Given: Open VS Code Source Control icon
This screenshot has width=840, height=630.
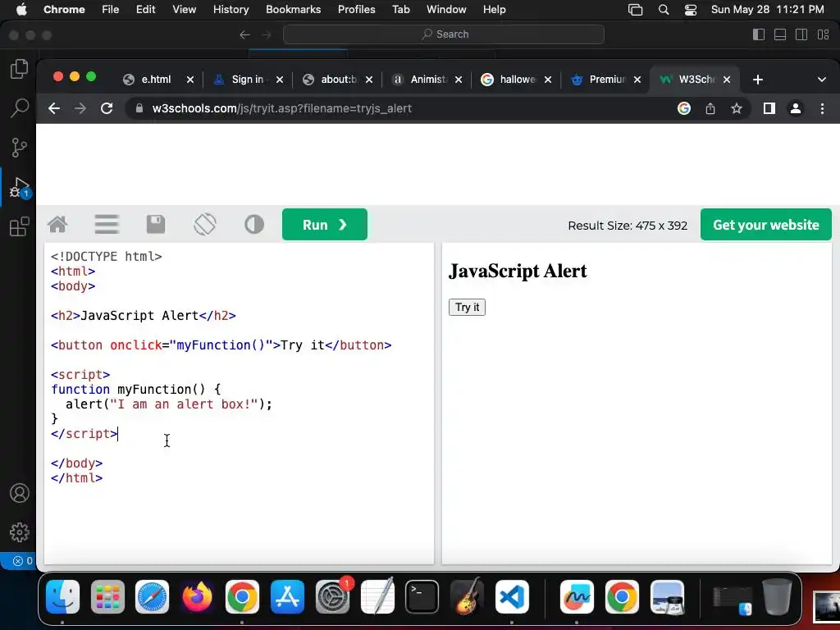Looking at the screenshot, I should [20, 148].
